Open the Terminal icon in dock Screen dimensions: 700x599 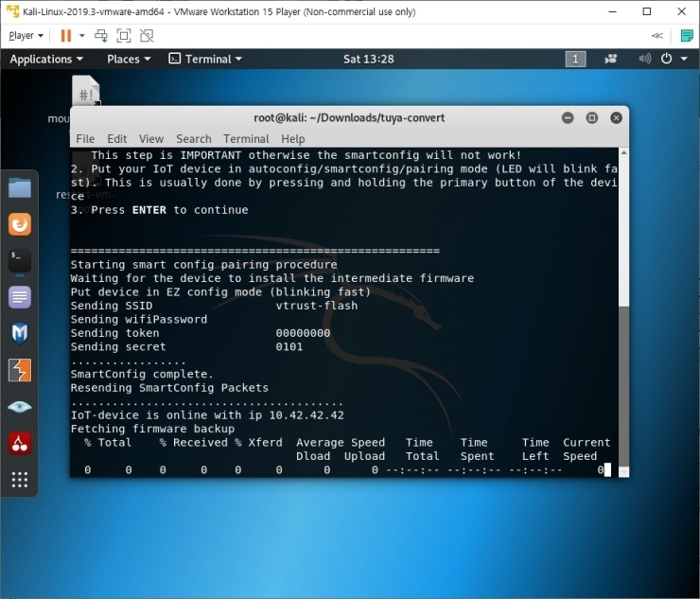(x=20, y=261)
